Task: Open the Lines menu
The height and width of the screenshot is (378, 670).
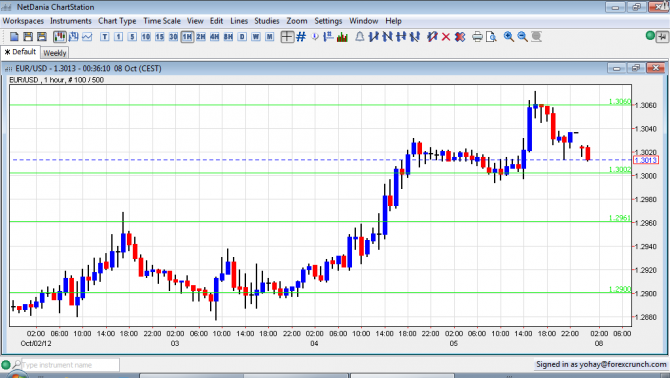Action: (x=239, y=21)
